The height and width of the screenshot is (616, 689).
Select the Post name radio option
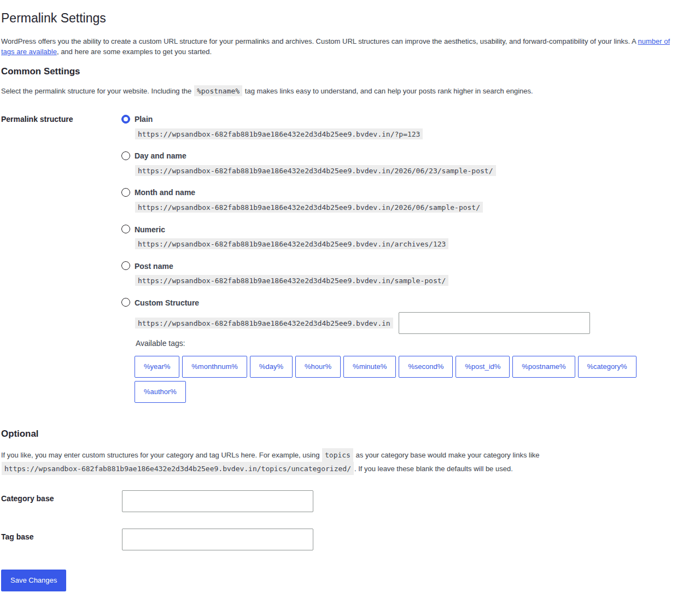[x=126, y=266]
